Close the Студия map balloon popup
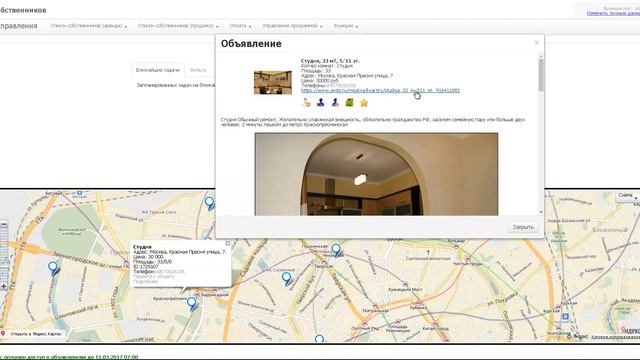Screen dimensions: 640x360 228,243
